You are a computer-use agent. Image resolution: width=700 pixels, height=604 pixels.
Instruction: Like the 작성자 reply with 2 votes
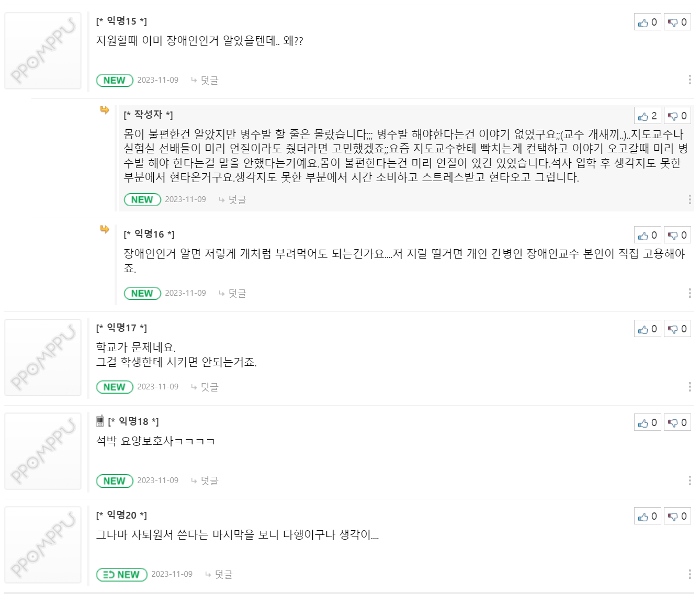[x=647, y=116]
